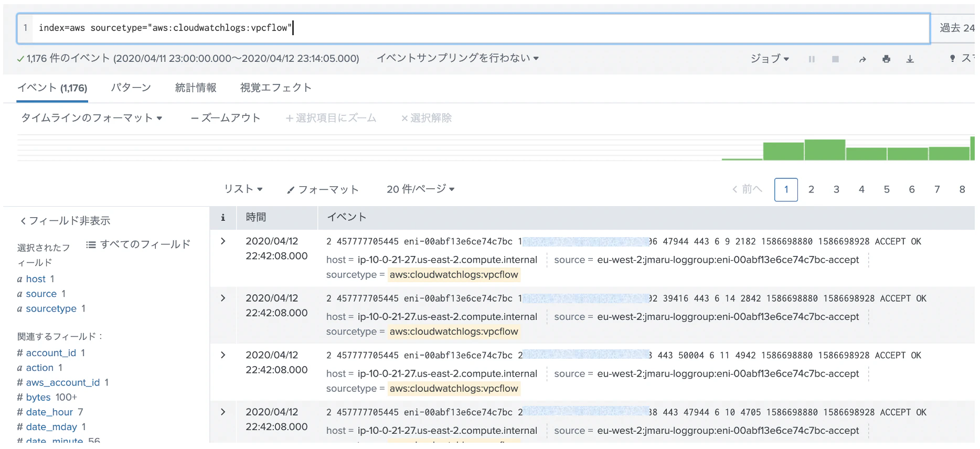Image resolution: width=980 pixels, height=449 pixels.
Task: Click into the search query input
Action: pos(481,28)
